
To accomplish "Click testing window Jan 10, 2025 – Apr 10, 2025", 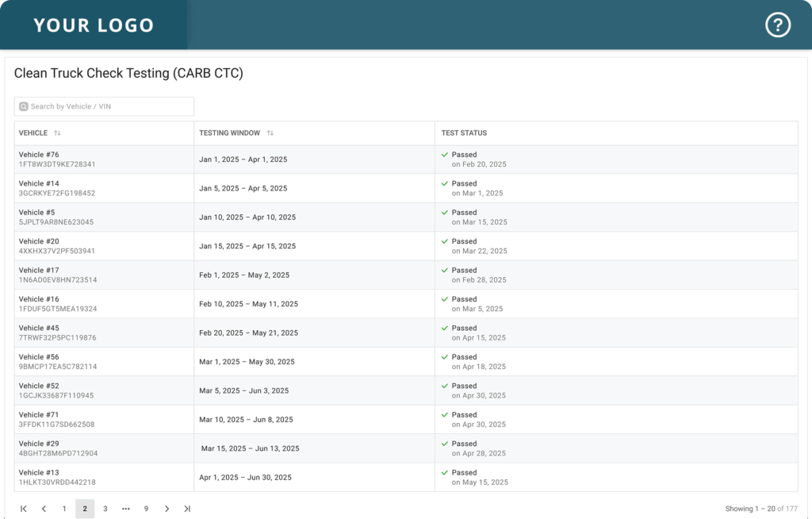I will click(x=247, y=217).
